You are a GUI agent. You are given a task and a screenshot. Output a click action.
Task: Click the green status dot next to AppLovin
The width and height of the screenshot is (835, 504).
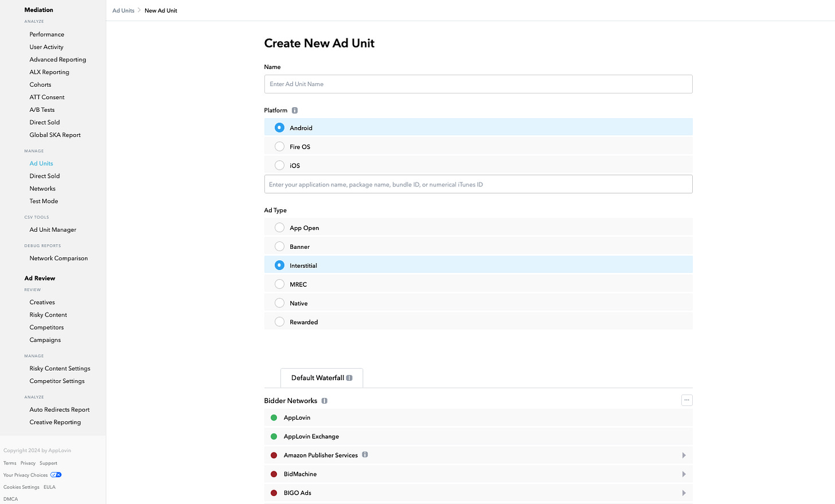[x=274, y=417]
